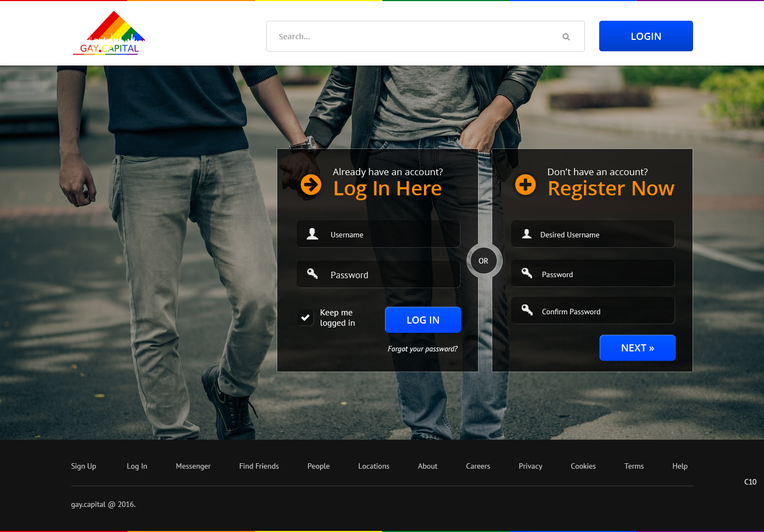The height and width of the screenshot is (532, 764).
Task: Click the key icon in Confirm Password
Action: (527, 310)
